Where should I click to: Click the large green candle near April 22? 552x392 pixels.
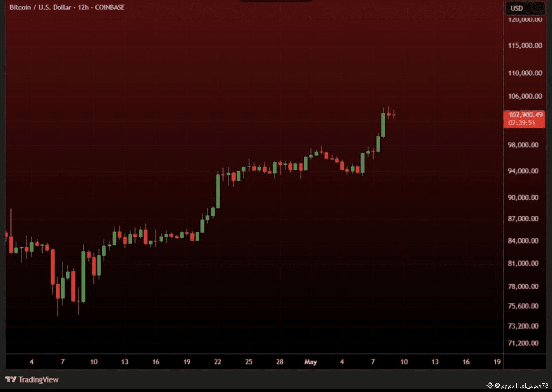[218, 191]
